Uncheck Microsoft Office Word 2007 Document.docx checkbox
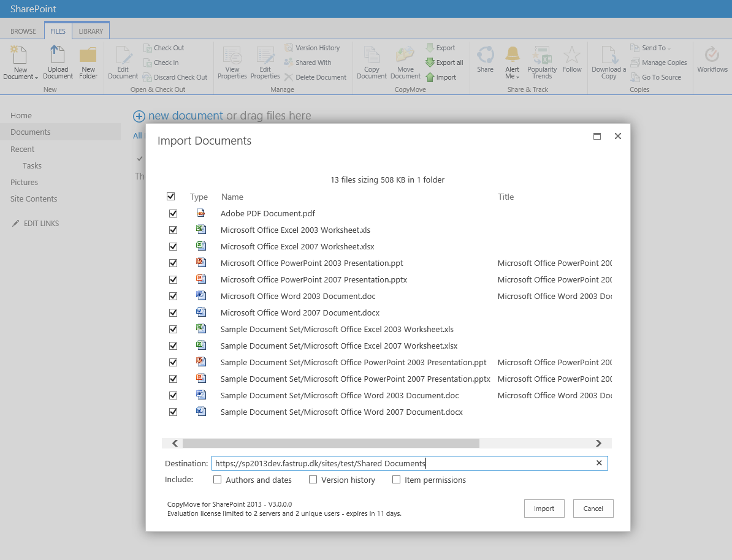 pyautogui.click(x=173, y=312)
